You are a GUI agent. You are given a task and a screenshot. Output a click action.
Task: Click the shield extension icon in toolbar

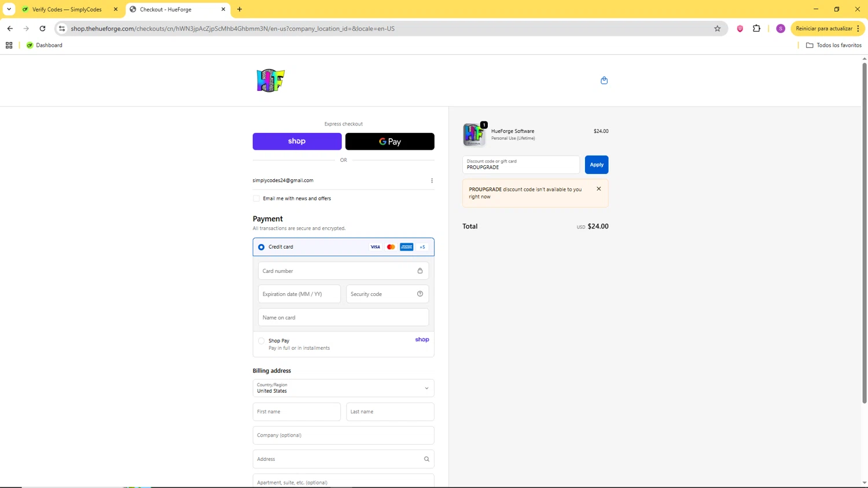740,28
